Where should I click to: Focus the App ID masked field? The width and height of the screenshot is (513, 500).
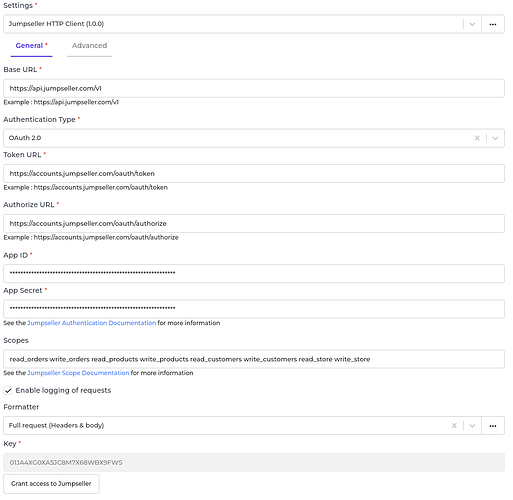[x=254, y=273]
